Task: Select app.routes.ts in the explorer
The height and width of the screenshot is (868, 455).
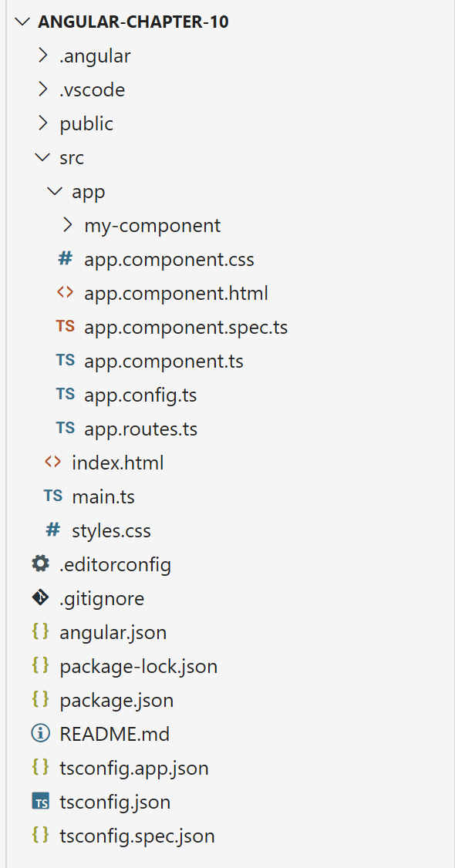Action: pos(141,428)
